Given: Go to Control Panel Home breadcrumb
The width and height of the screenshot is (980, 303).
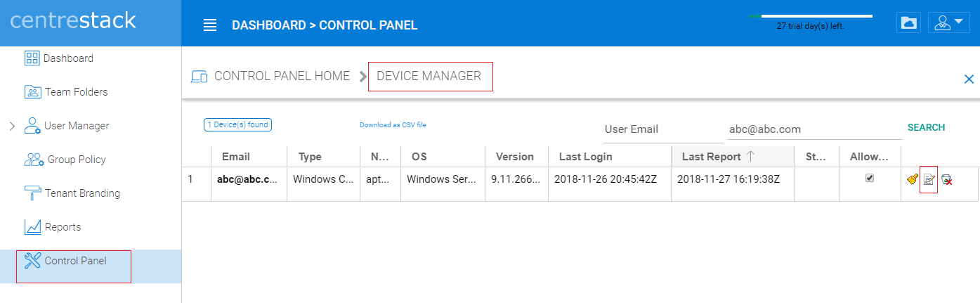Looking at the screenshot, I should [282, 76].
